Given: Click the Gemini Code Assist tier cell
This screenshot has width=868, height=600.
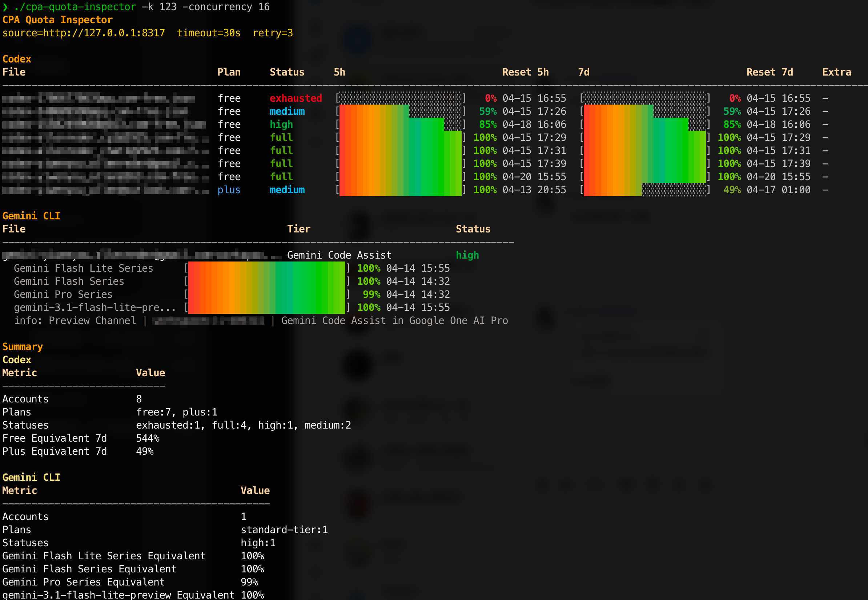Looking at the screenshot, I should (x=339, y=255).
